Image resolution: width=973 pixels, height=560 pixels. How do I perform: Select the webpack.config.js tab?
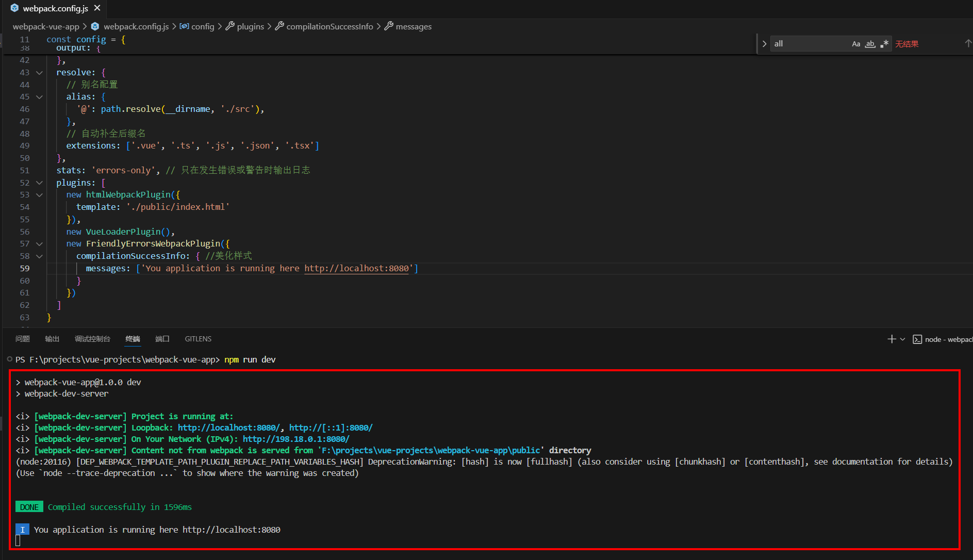pos(56,8)
